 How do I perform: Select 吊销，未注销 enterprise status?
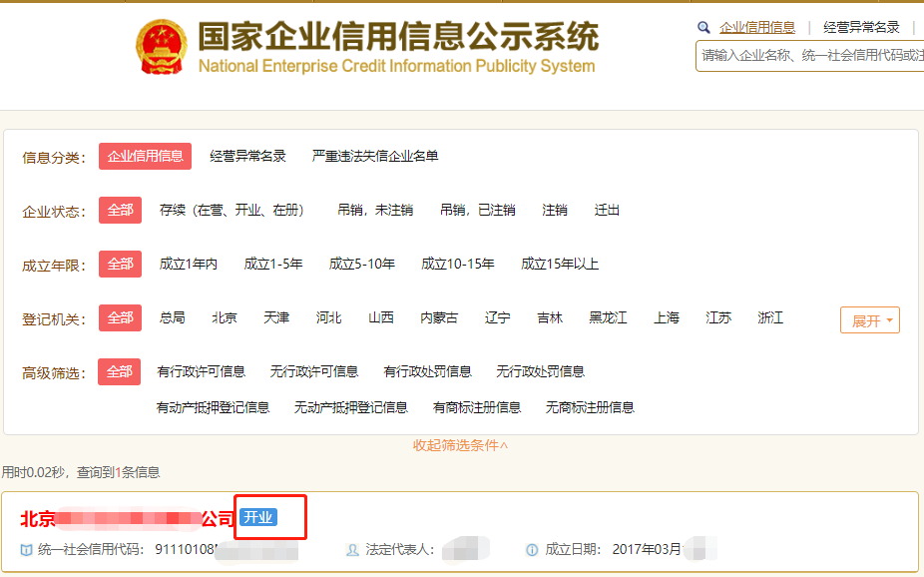tap(375, 211)
